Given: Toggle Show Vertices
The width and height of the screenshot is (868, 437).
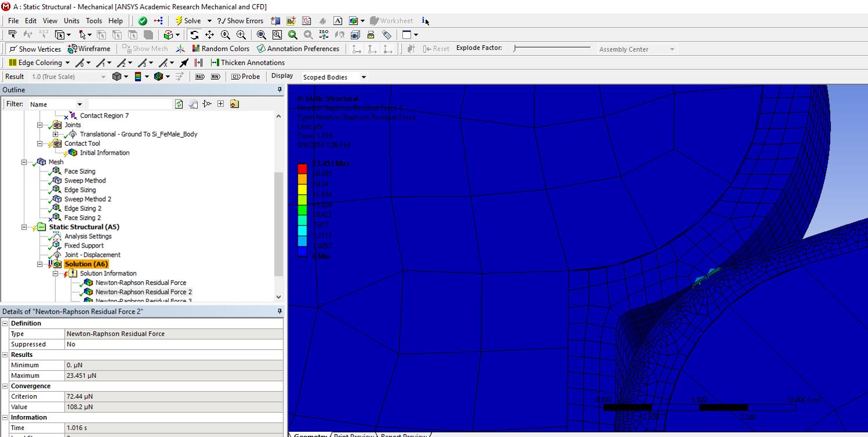Looking at the screenshot, I should tap(35, 49).
